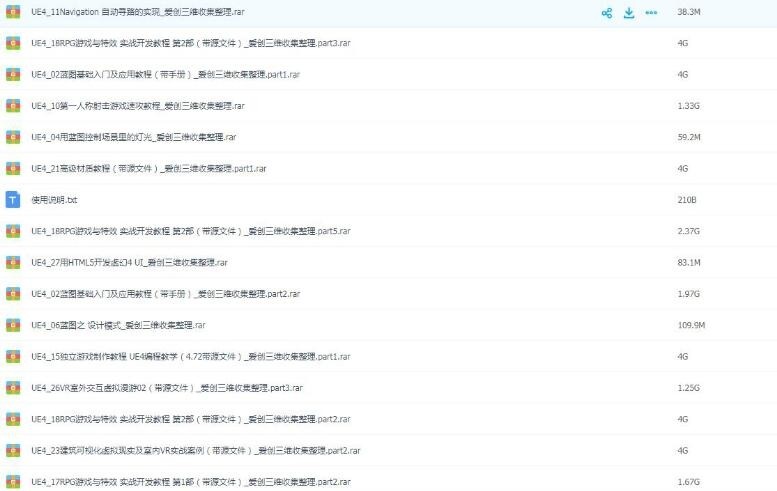This screenshot has height=491, width=777.
Task: Open UE4_21高级材质教程 part1.rar file name
Action: (149, 168)
